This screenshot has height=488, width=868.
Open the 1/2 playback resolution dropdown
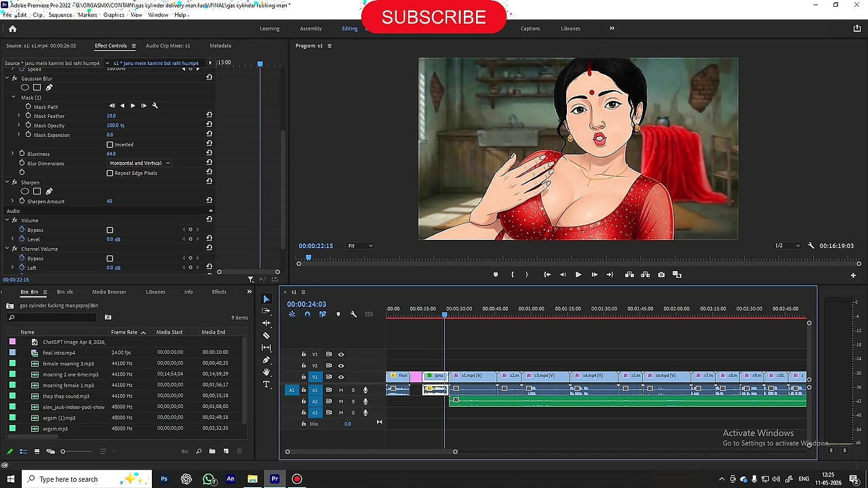[787, 245]
